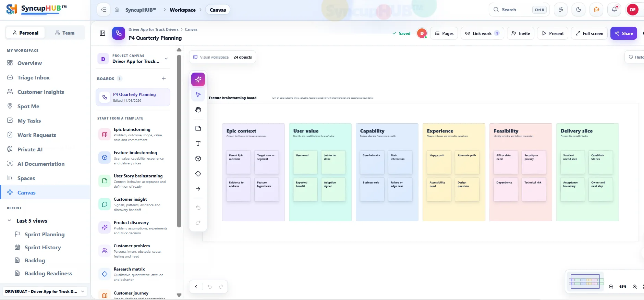This screenshot has width=644, height=300.
Task: Click Workspace in breadcrumb
Action: click(x=183, y=10)
